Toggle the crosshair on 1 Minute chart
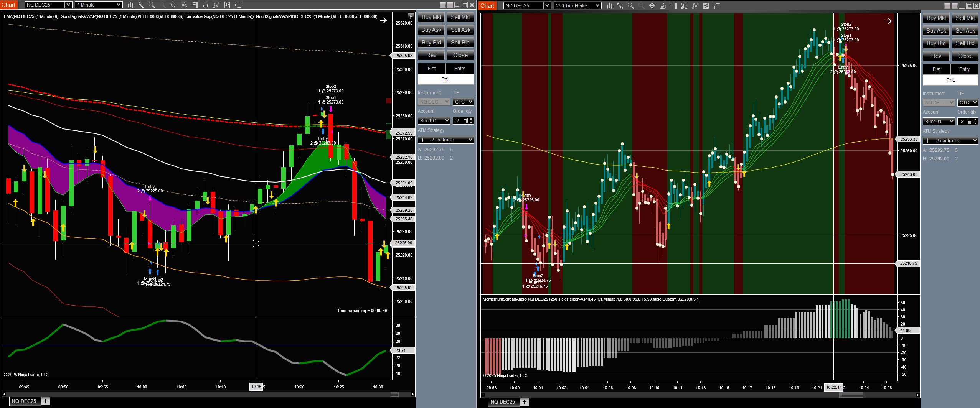Screen dimensions: 980x408 (x=173, y=5)
